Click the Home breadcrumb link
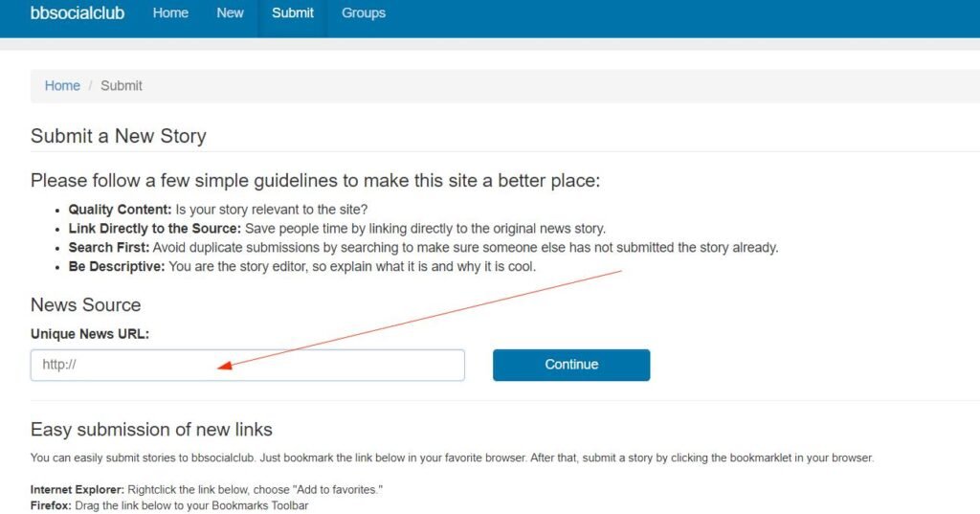Viewport: 980px width, 514px height. 62,86
